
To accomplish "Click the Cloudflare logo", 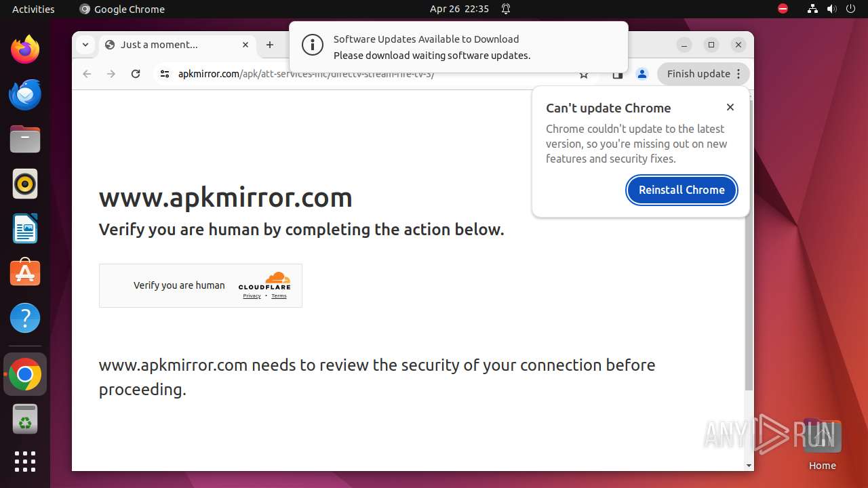I will pos(264,281).
